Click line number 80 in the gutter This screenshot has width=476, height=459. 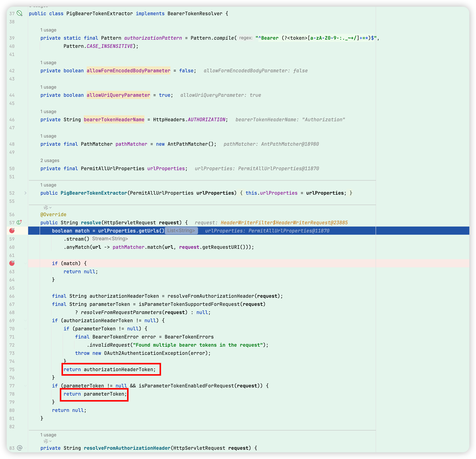[x=12, y=410]
